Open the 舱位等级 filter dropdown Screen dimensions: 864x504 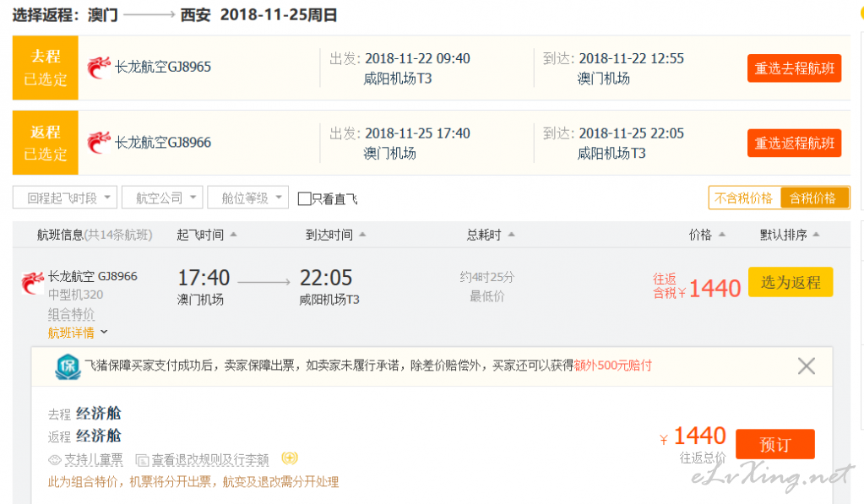[248, 198]
